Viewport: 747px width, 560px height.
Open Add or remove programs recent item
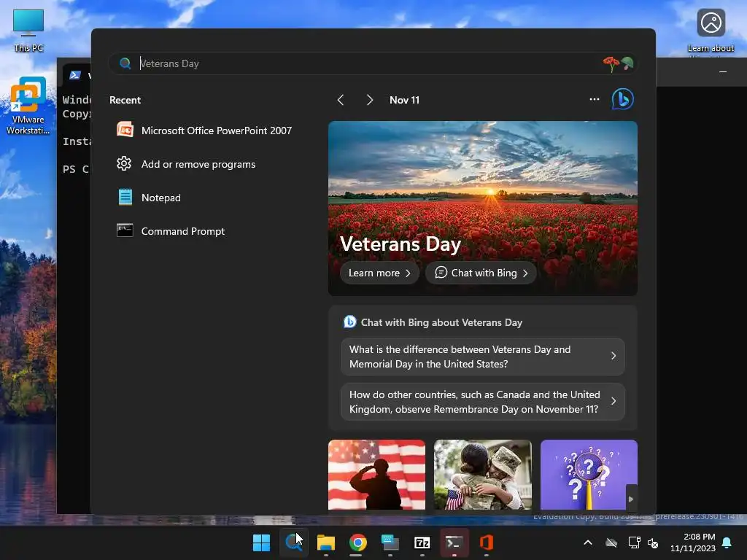(205, 164)
